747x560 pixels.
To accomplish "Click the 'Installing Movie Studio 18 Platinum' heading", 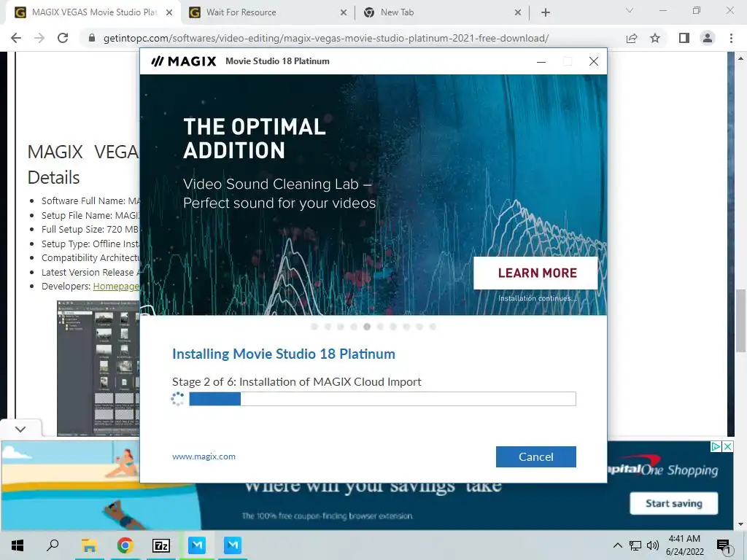I will pyautogui.click(x=284, y=354).
